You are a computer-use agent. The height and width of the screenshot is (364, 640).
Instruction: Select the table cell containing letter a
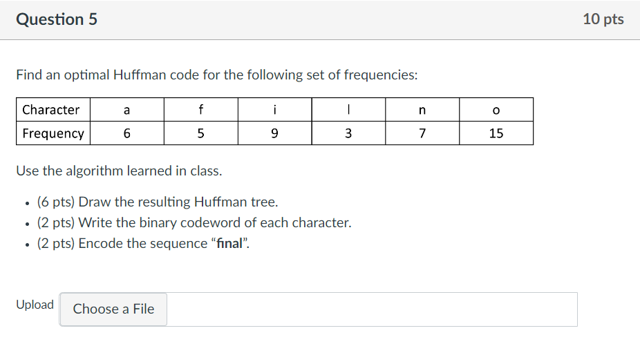pos(127,109)
